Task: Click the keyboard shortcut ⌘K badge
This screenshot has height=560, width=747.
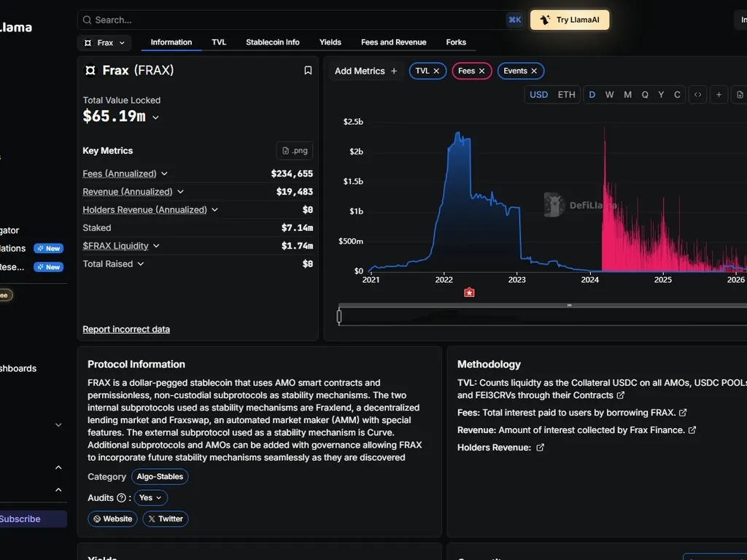Action: point(514,20)
